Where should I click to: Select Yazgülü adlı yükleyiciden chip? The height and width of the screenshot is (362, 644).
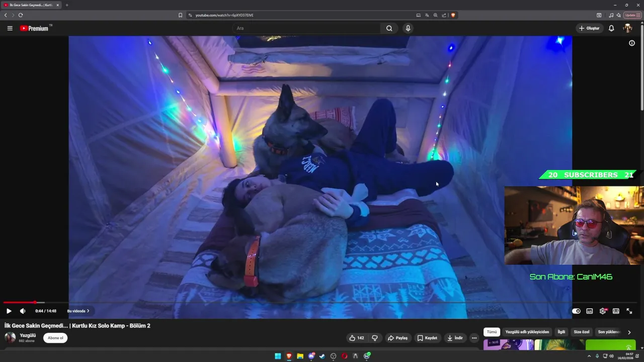pyautogui.click(x=527, y=332)
